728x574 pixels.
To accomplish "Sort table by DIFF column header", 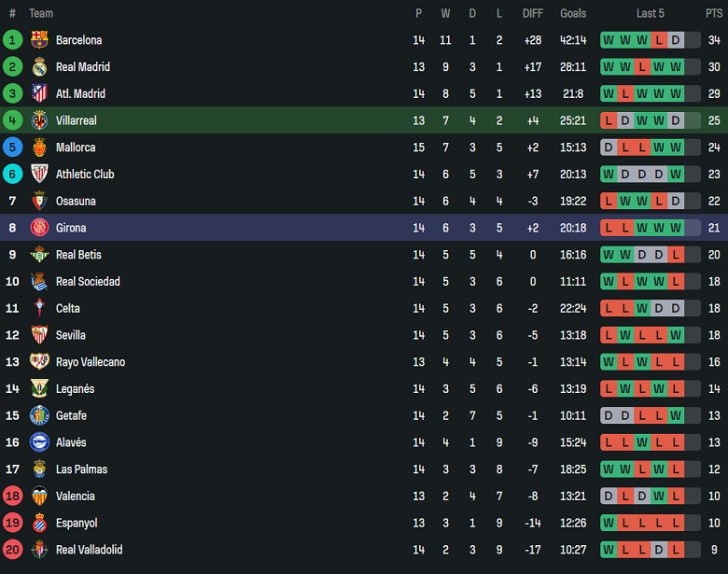I will (x=533, y=13).
